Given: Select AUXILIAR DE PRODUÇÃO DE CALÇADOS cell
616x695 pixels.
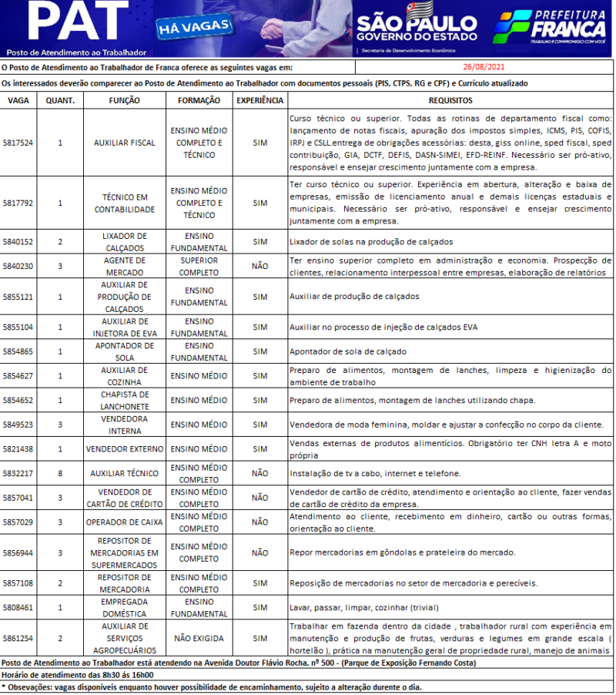Looking at the screenshot, I should coord(125,297).
